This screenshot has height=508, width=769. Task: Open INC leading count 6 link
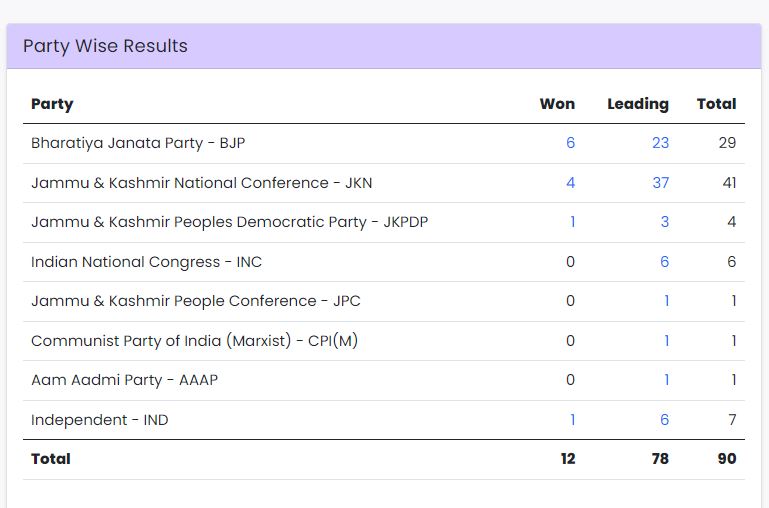click(x=665, y=262)
